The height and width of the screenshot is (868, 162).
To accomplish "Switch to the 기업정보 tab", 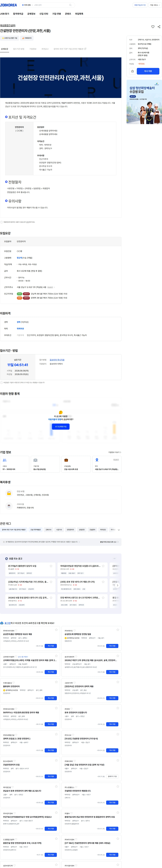I will tap(33, 49).
